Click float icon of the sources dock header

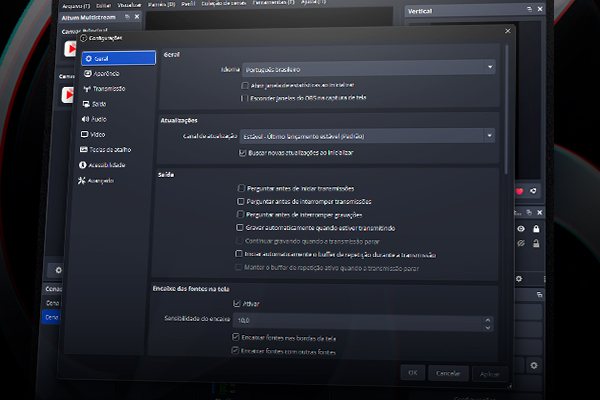pos(529,212)
